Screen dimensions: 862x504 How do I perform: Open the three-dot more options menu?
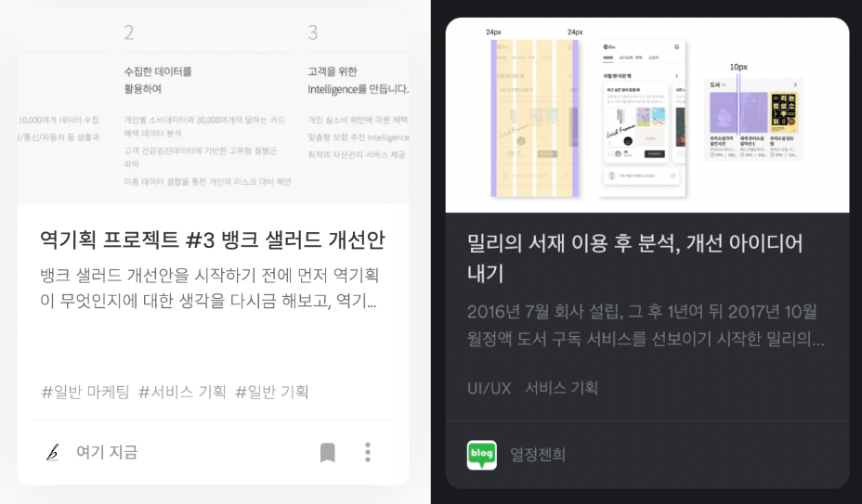click(368, 452)
